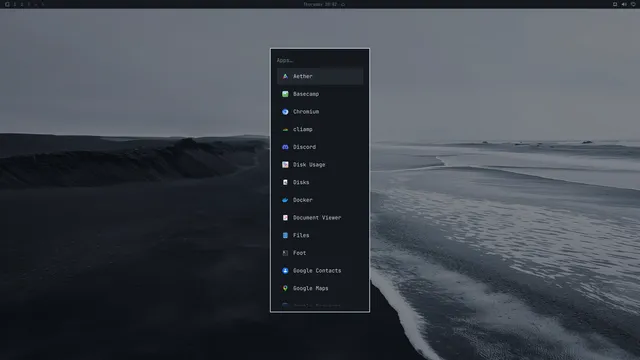Viewport: 640px width, 360px height.
Task: Launch the Foot terminal
Action: 320,253
